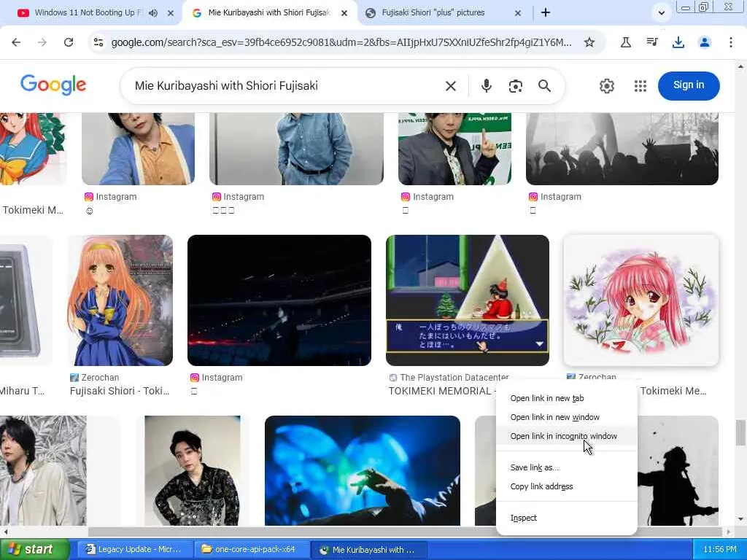
Task: Bookmark this page with the star
Action: pos(589,42)
